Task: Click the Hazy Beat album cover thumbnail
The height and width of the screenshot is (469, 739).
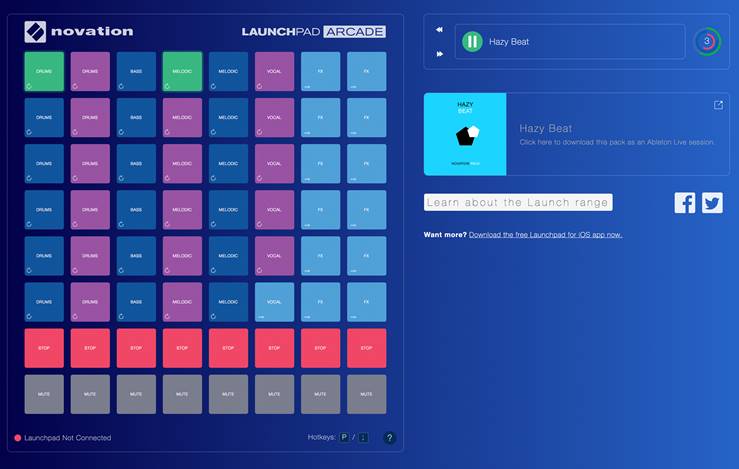Action: (465, 134)
